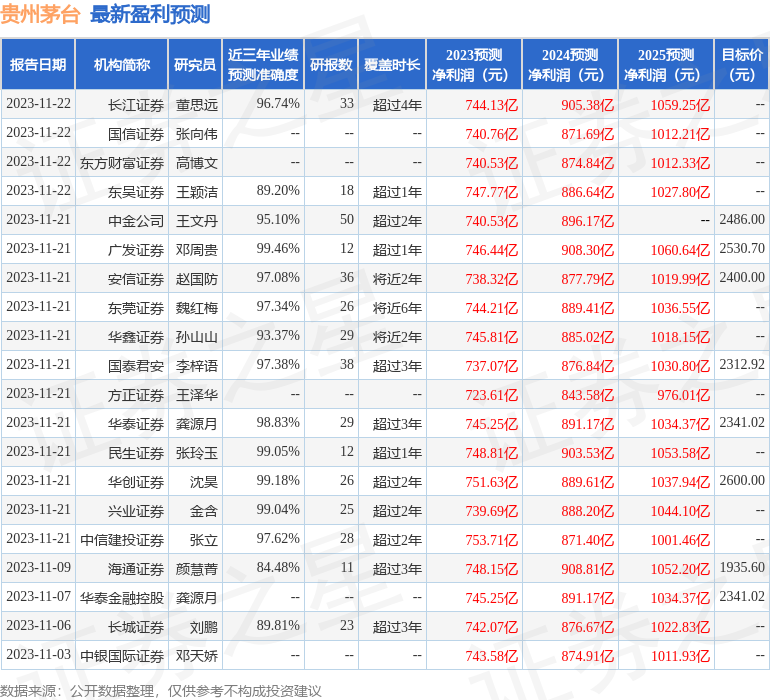Click the 1935.60 target price value

[742, 567]
